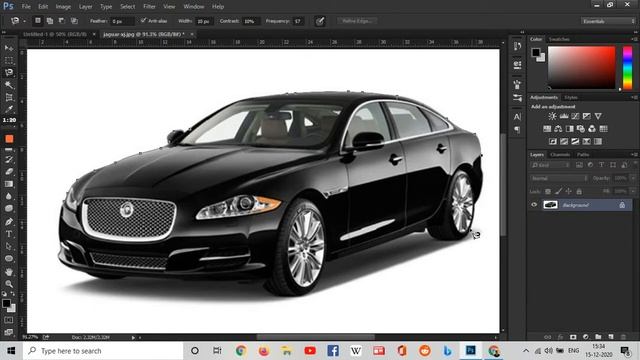Open the Character panel icon

tap(518, 117)
